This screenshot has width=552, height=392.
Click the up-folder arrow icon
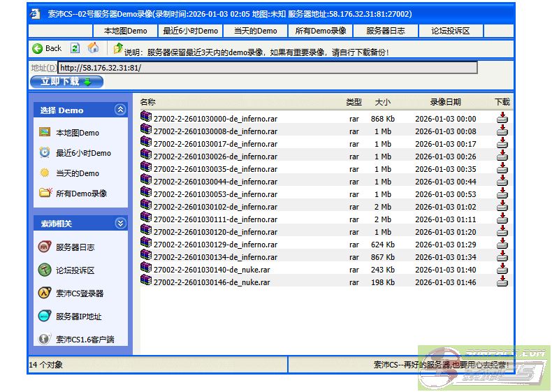pyautogui.click(x=117, y=49)
